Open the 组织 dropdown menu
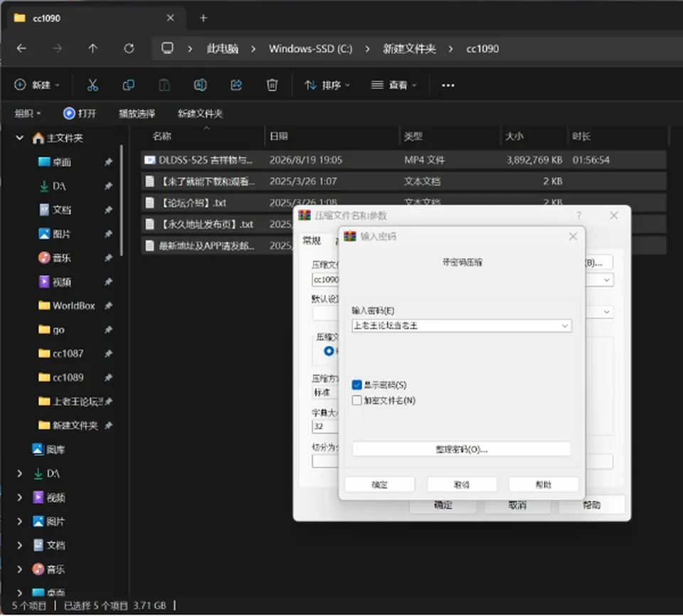Screen dimensions: 683x616 click(28, 114)
